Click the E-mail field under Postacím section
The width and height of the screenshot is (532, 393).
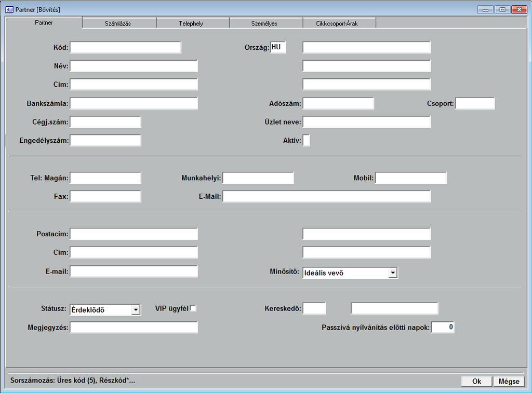134,272
